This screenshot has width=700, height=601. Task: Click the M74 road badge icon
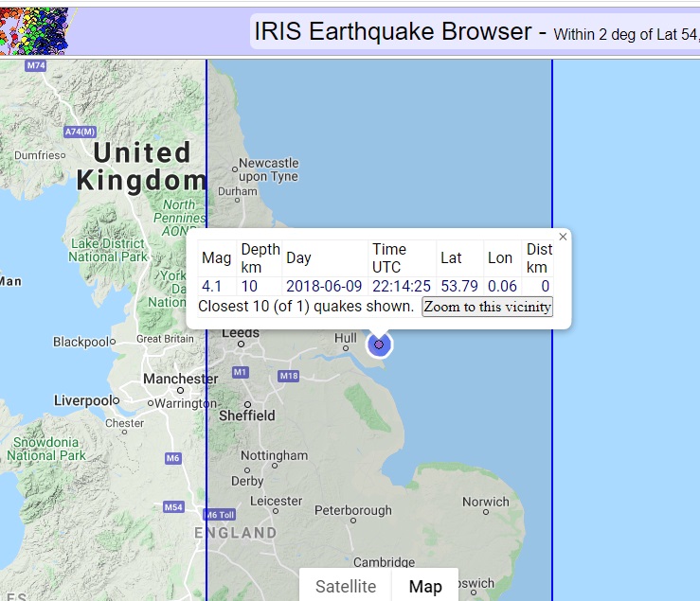pos(36,65)
